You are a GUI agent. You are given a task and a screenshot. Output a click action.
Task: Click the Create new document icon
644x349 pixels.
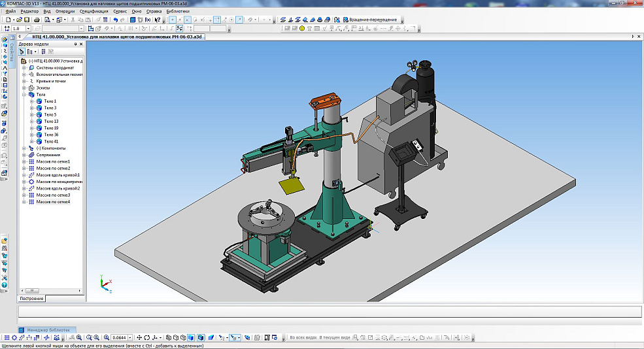pyautogui.click(x=7, y=20)
